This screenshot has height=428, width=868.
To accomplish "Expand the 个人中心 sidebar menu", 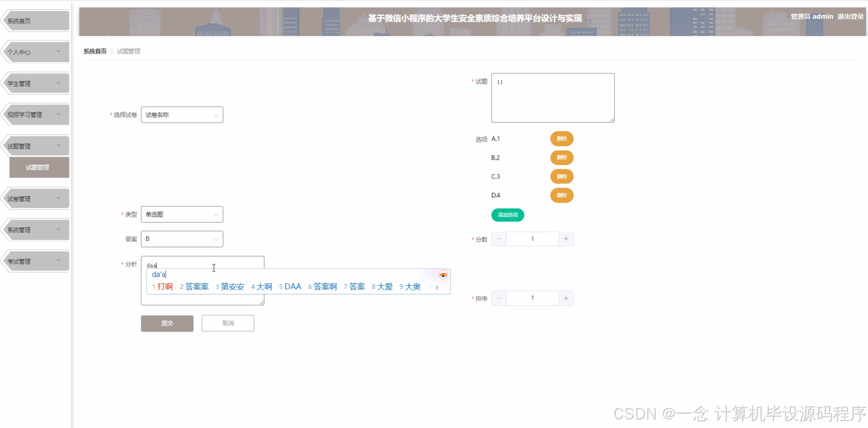I will pos(37,52).
